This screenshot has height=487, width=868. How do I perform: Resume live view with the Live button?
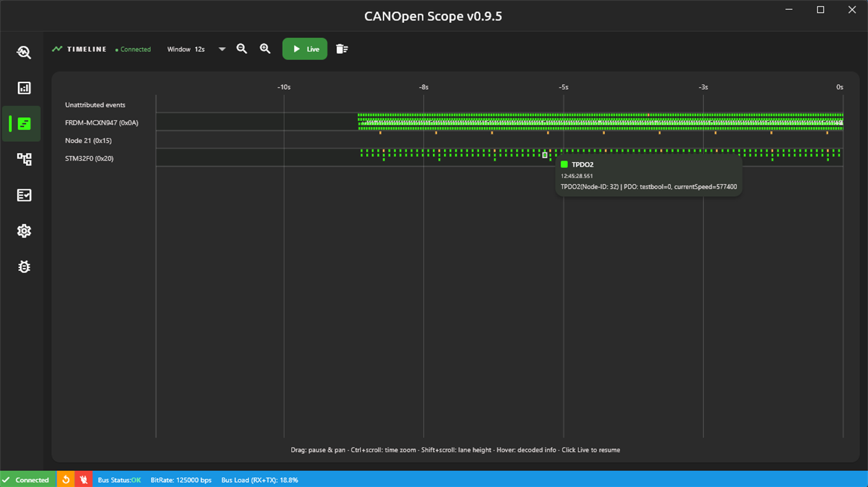305,49
